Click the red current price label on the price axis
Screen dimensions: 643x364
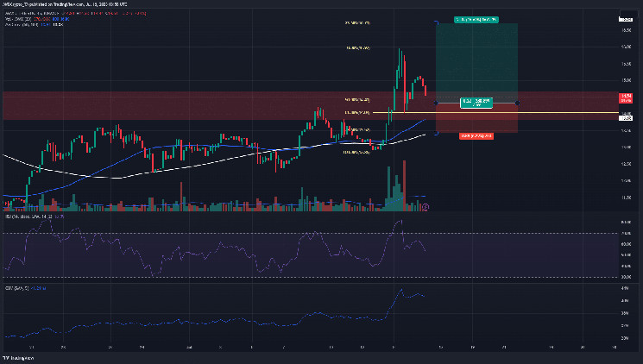(626, 98)
